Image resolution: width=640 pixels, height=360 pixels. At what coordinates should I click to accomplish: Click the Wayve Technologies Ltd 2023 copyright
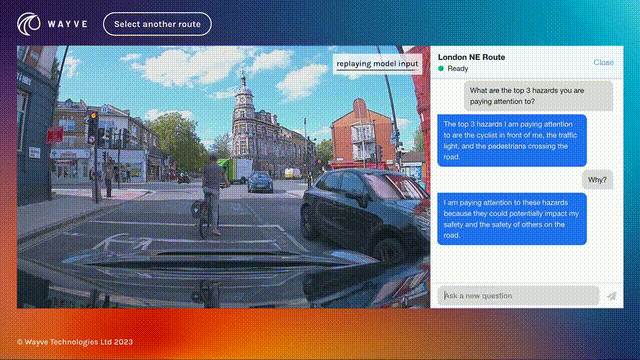pos(75,342)
